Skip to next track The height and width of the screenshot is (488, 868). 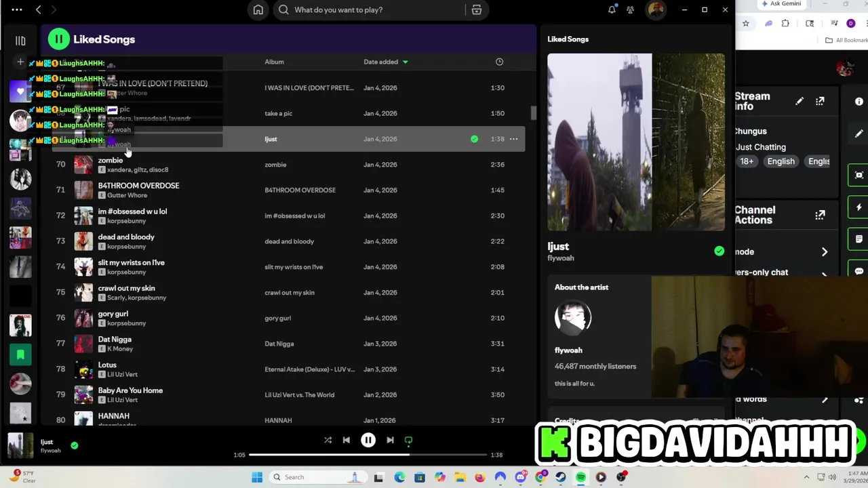coord(390,440)
